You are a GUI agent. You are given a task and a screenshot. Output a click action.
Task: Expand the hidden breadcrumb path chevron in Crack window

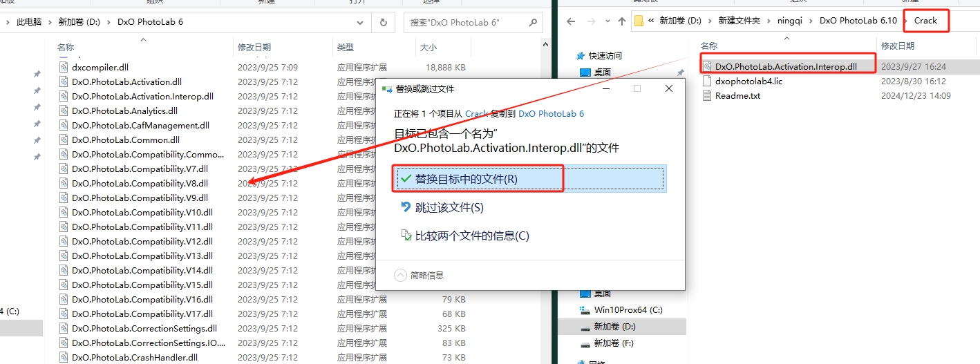click(x=651, y=21)
